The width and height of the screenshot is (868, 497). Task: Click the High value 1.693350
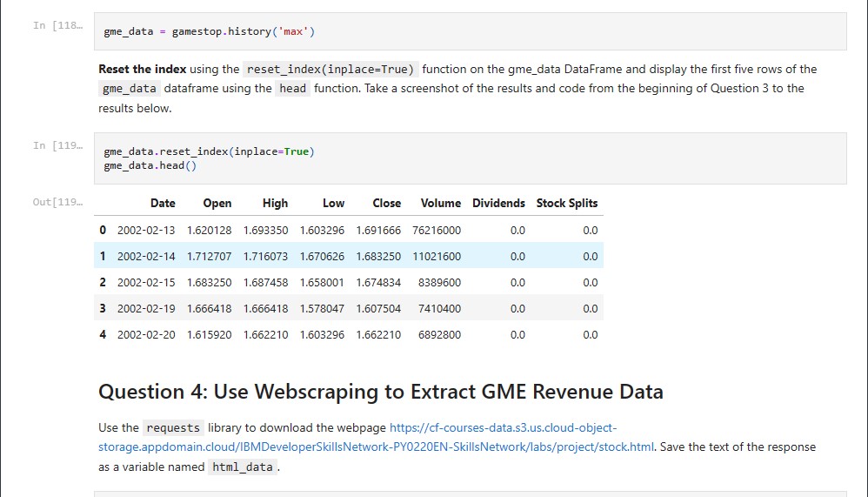pos(266,230)
